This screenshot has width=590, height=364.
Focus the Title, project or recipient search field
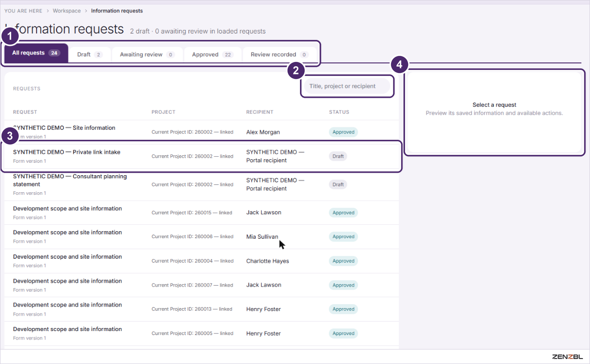coord(347,86)
